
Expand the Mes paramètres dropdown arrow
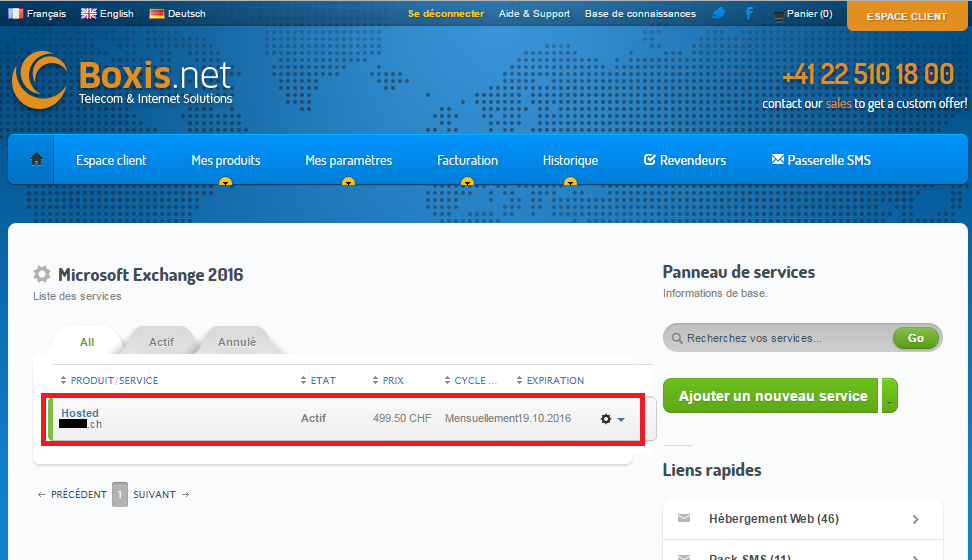pos(348,182)
